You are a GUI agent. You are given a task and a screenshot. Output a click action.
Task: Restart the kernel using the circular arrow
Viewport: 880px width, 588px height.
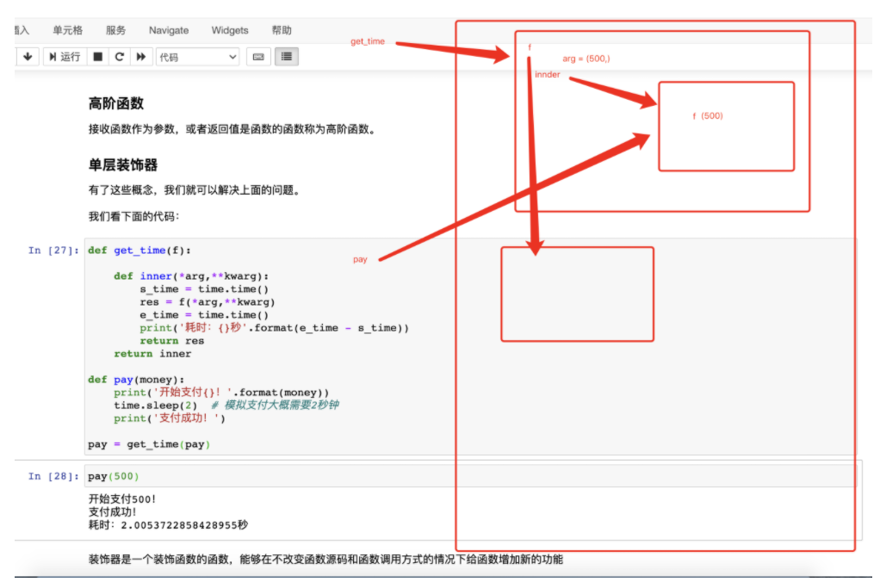tap(119, 57)
